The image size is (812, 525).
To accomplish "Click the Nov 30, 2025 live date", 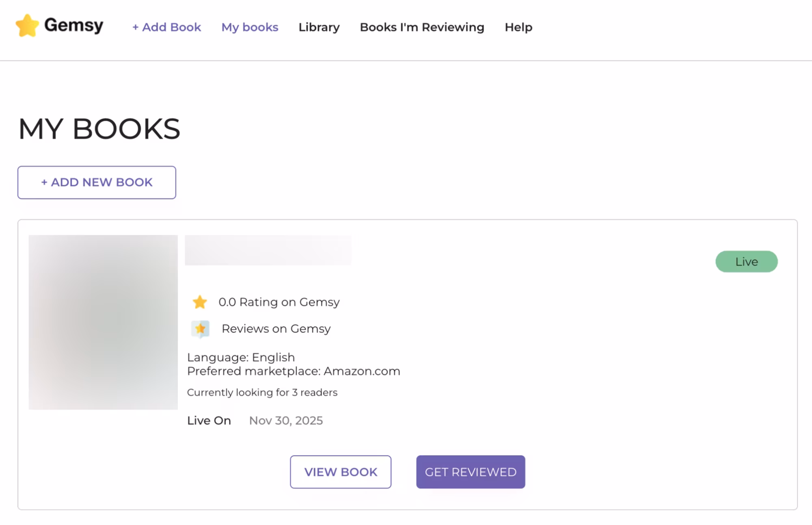I will (x=285, y=420).
